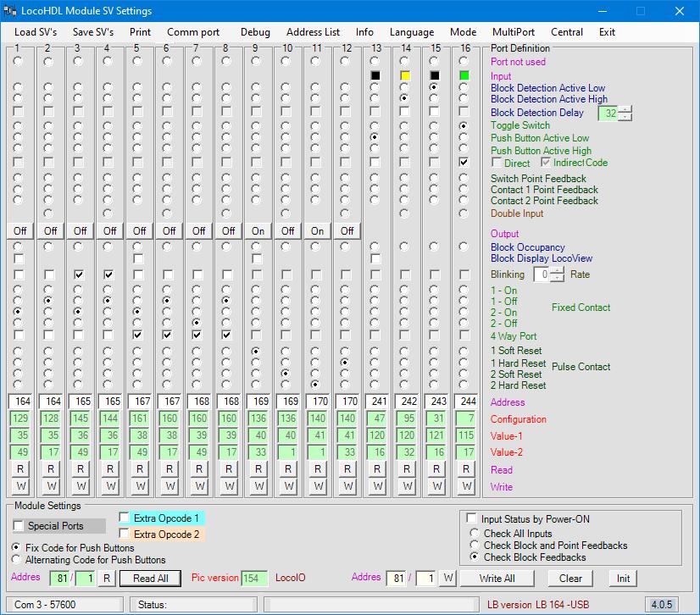
Task: Toggle the Direct checkbox
Action: (497, 163)
